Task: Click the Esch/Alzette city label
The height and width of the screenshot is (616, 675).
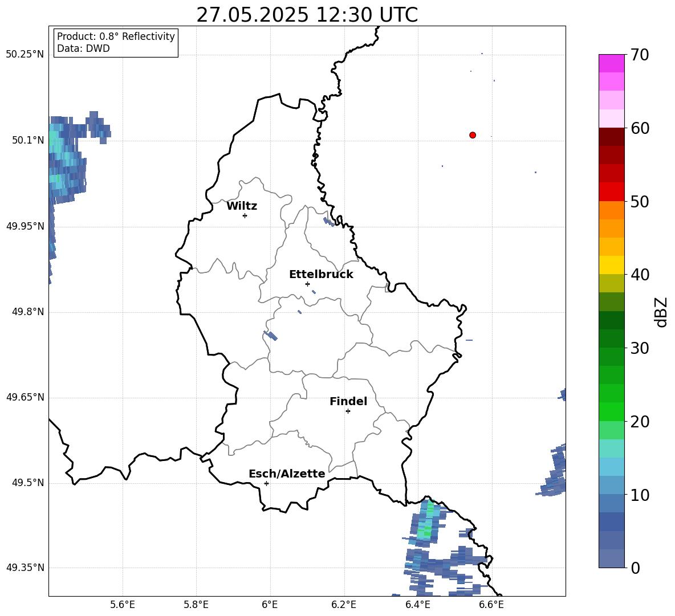Action: point(287,474)
